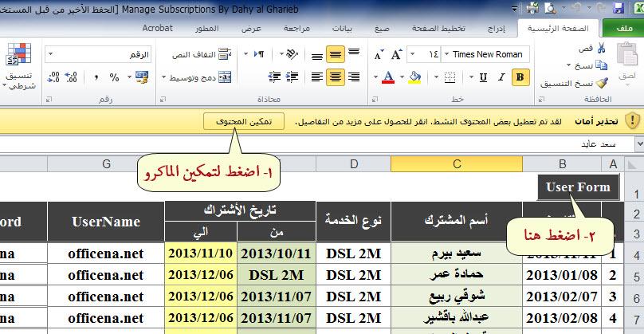644x334 pixels.
Task: Switch to the Review (مراجعة) tab
Action: [x=296, y=29]
